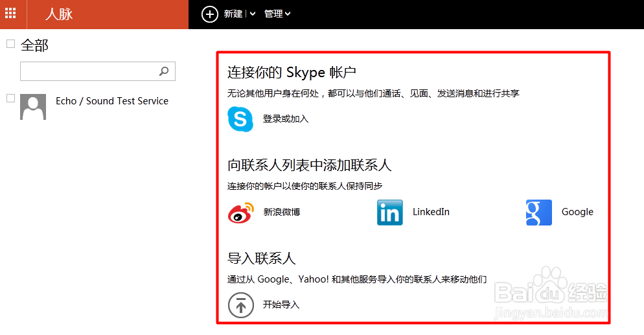Click the 新建 menu label
Screen dimensions: 644x335
[x=233, y=14]
